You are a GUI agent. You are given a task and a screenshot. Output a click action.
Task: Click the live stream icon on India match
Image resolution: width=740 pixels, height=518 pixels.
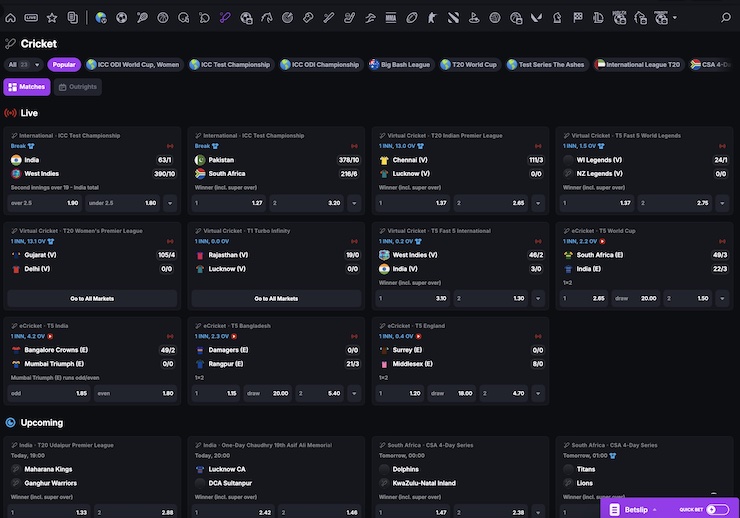169,146
